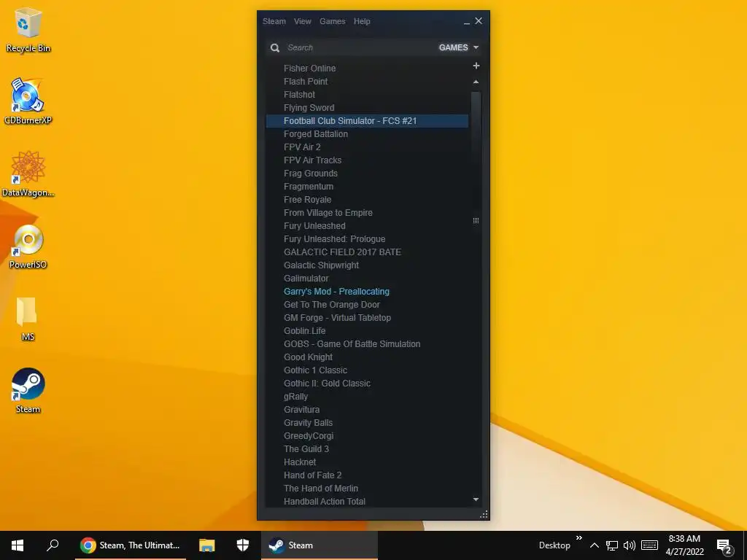Open the GAMES filter dropdown
747x560 pixels.
458,47
